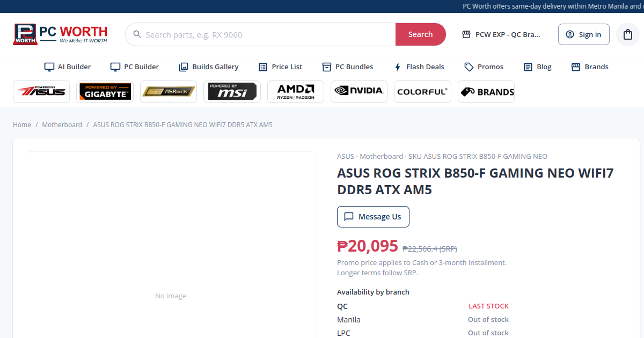Click the Manila branch row label
Viewport: 644px width, 338px height.
point(349,320)
